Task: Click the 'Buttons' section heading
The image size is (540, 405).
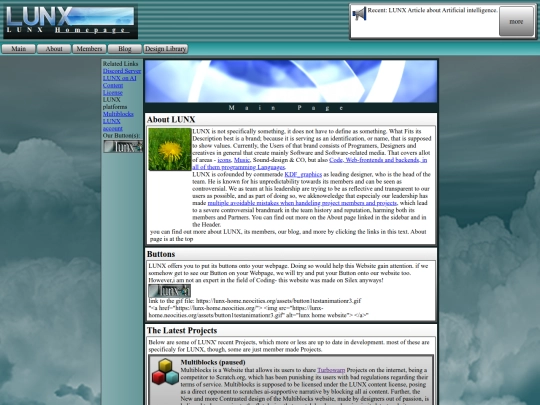Action: pos(161,254)
